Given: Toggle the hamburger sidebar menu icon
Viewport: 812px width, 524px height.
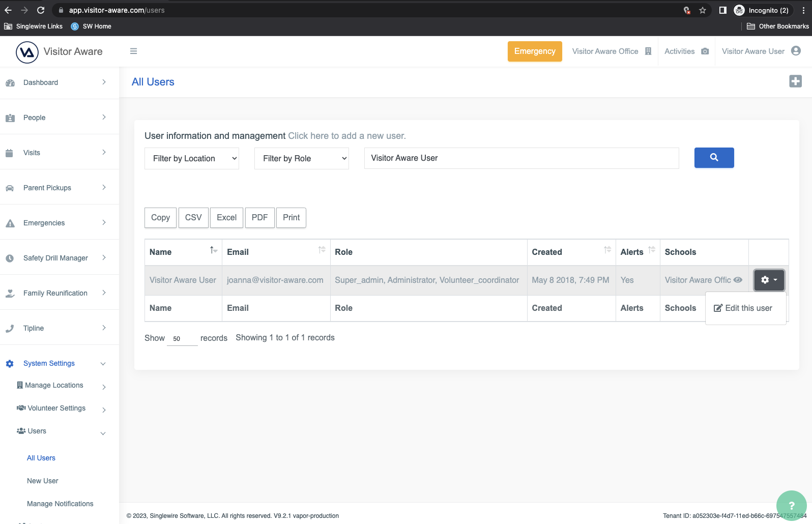Looking at the screenshot, I should tap(133, 51).
